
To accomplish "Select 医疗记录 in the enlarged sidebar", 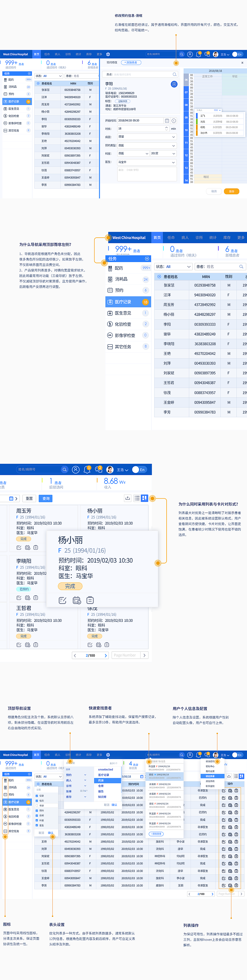I will (x=128, y=302).
